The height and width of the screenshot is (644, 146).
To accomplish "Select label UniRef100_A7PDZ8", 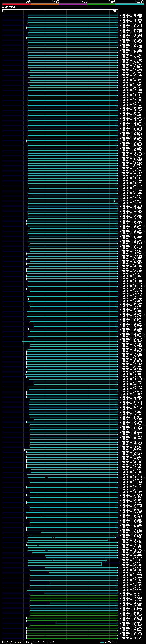I will (131, 53).
